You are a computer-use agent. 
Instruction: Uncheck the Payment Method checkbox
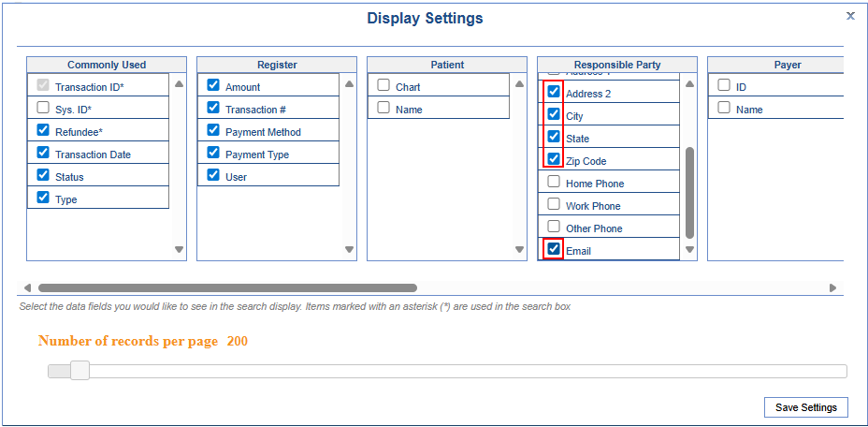pos(213,130)
